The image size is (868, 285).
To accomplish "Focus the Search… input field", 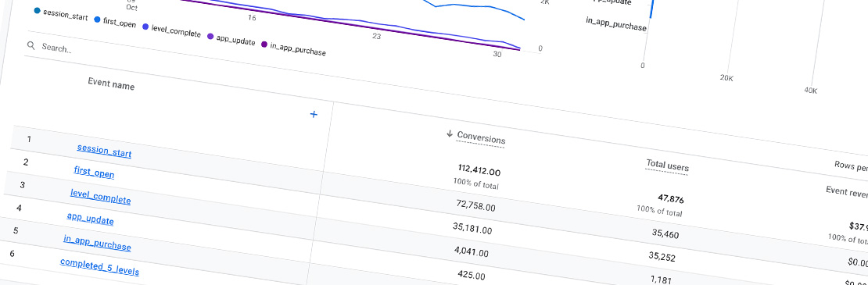I will (x=57, y=48).
